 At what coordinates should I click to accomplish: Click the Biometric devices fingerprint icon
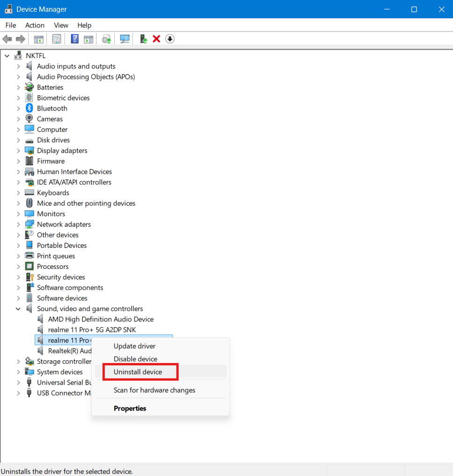[x=29, y=98]
